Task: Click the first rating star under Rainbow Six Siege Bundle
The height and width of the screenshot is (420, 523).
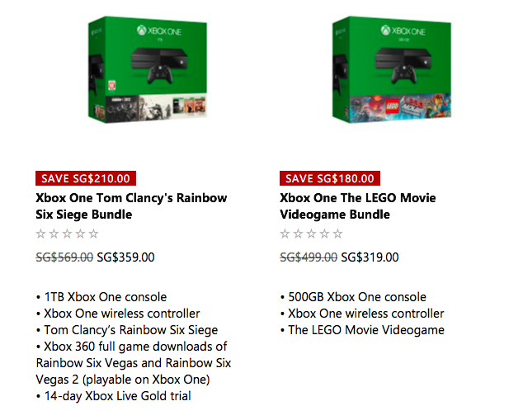Action: [41, 234]
